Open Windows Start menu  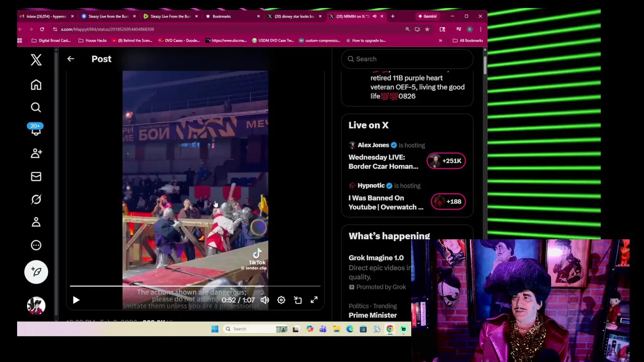click(x=215, y=329)
